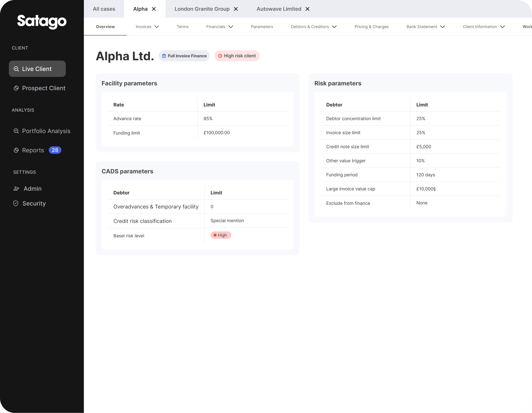Image resolution: width=532 pixels, height=413 pixels.
Task: Close the Autowave Limited tab
Action: click(x=307, y=9)
